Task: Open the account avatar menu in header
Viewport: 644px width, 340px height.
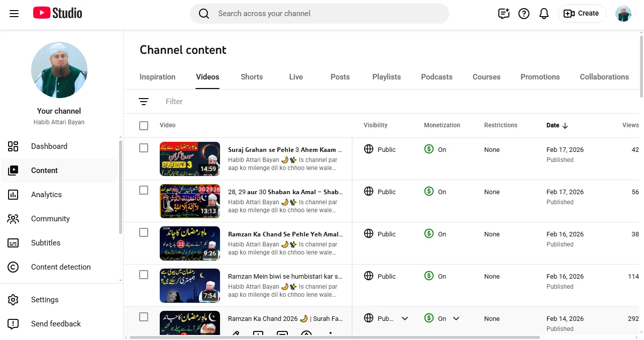Action: [x=623, y=14]
